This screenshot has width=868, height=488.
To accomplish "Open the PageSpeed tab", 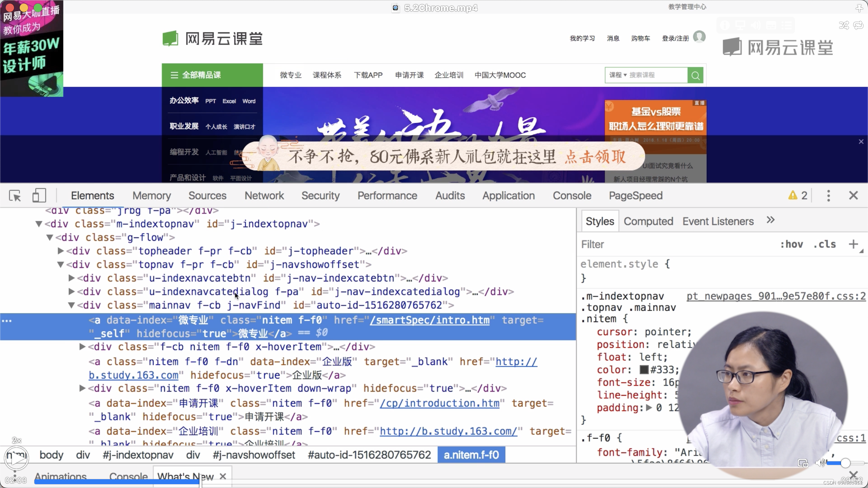I will 635,196.
